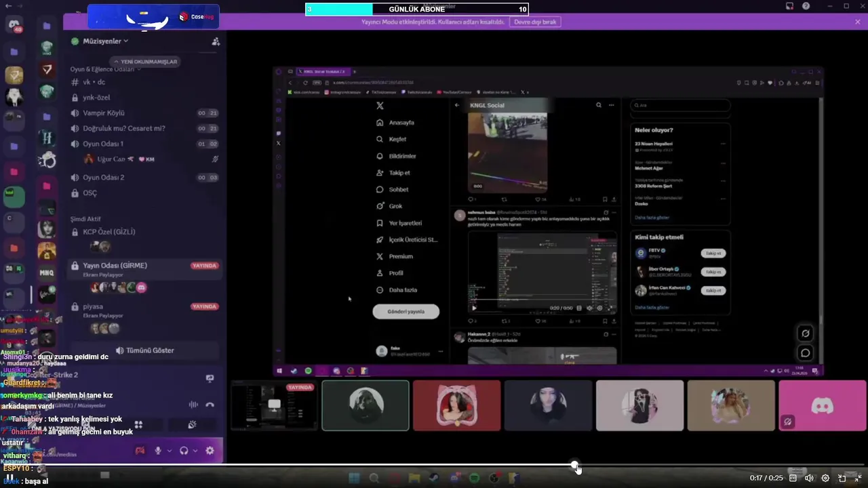Exit fullscreen with the collapse arrows icon
The width and height of the screenshot is (868, 488).
(858, 478)
